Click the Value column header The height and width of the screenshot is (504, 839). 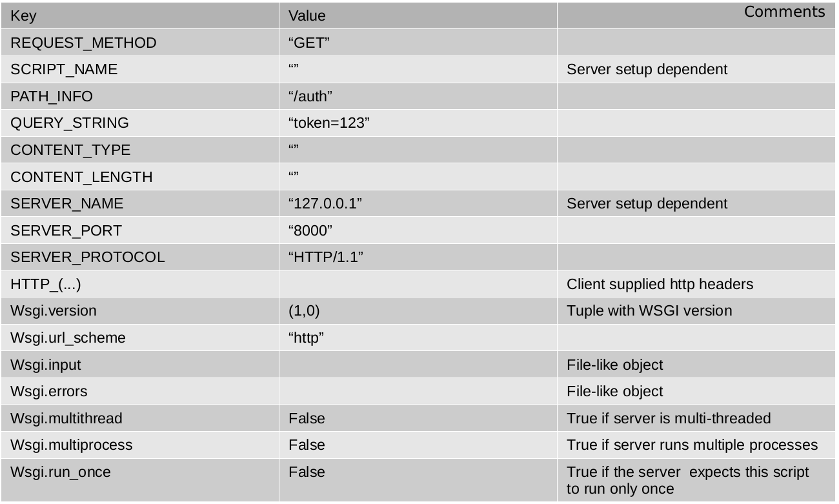(307, 15)
